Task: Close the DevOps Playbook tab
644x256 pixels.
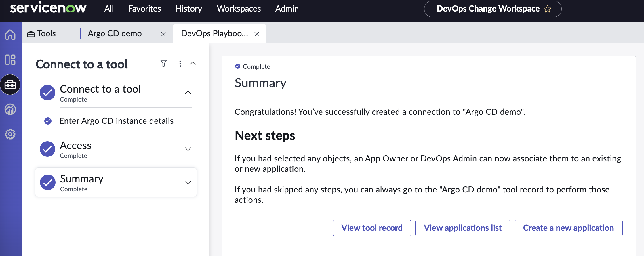Action: [x=257, y=34]
